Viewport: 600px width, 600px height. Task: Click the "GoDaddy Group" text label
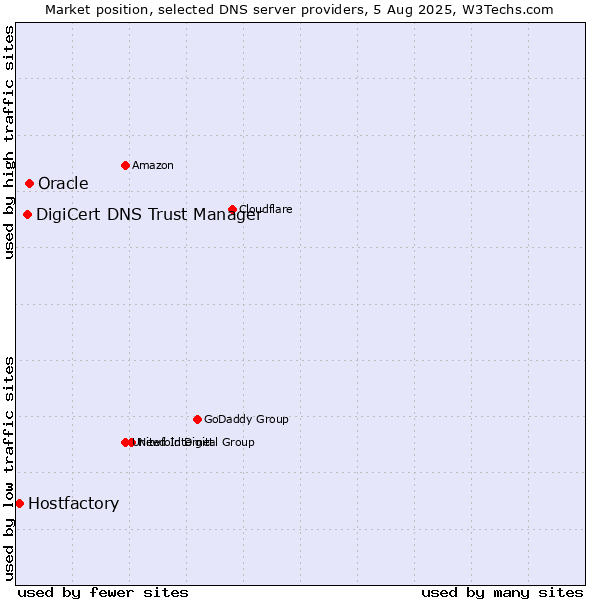click(246, 419)
